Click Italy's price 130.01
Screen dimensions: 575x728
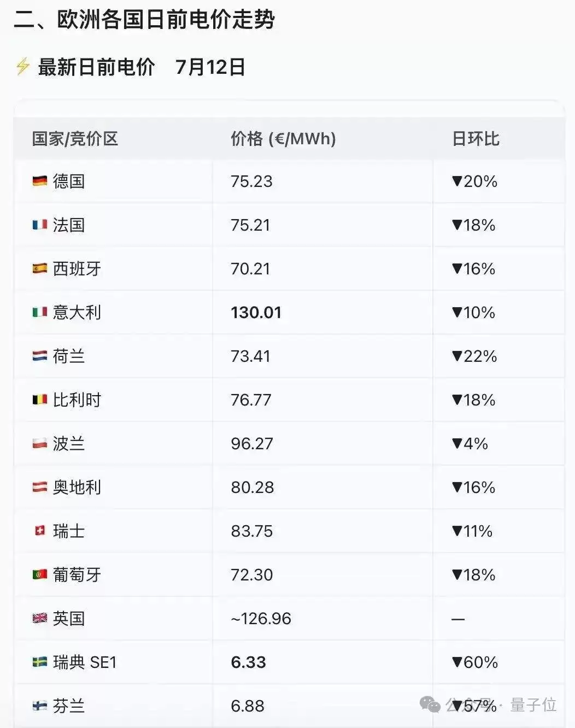click(256, 313)
